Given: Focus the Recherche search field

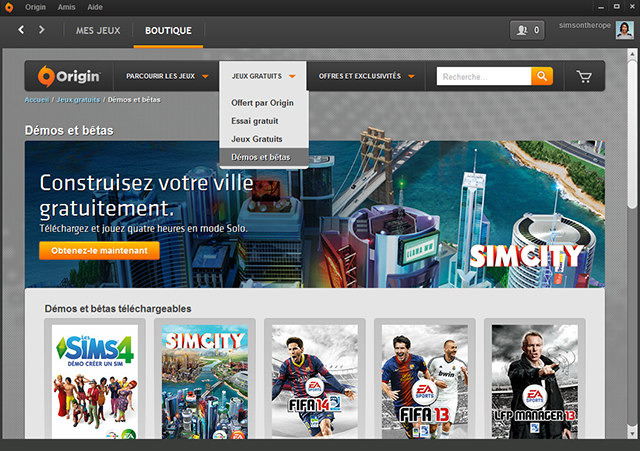Looking at the screenshot, I should (484, 76).
